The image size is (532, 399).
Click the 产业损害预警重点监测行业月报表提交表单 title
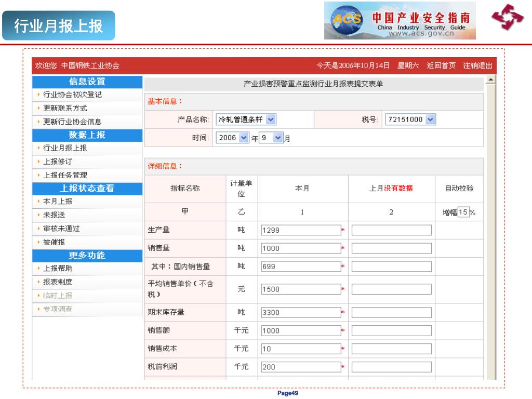(313, 84)
